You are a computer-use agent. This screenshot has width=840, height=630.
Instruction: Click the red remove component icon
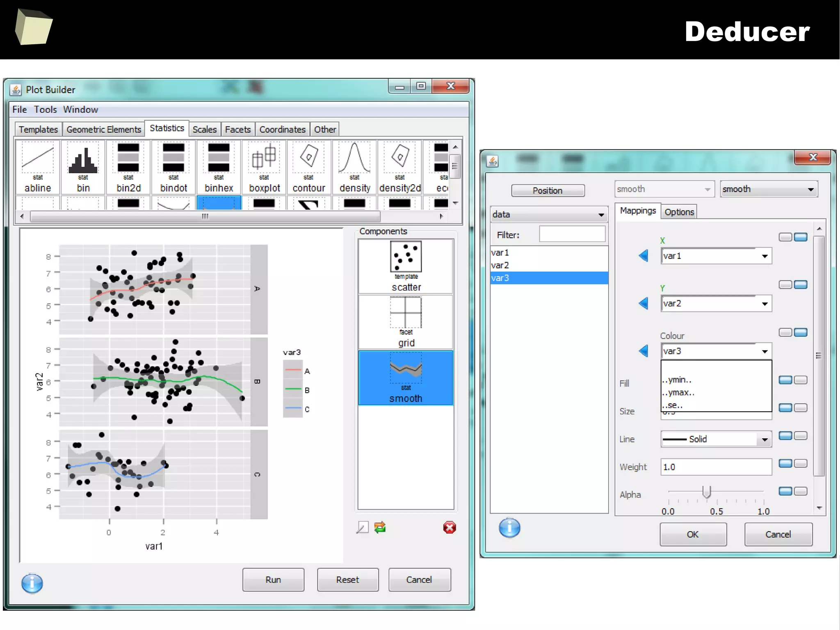tap(450, 527)
